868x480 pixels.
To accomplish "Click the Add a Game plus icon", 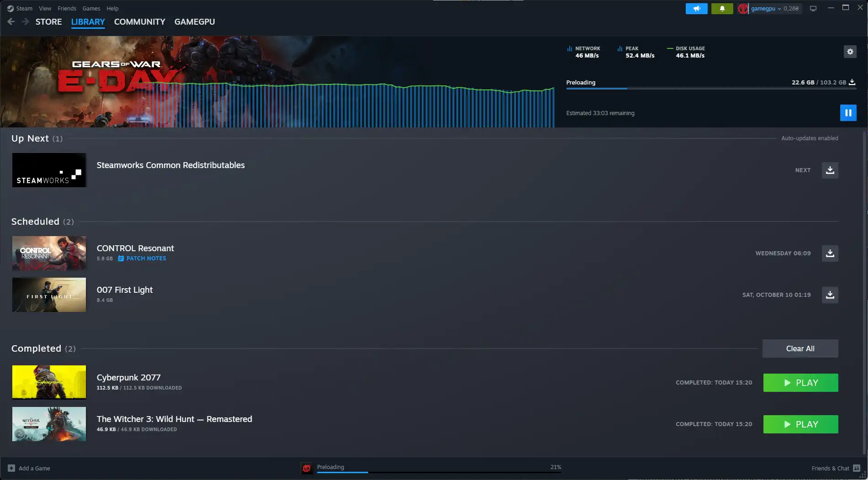I will tap(11, 468).
